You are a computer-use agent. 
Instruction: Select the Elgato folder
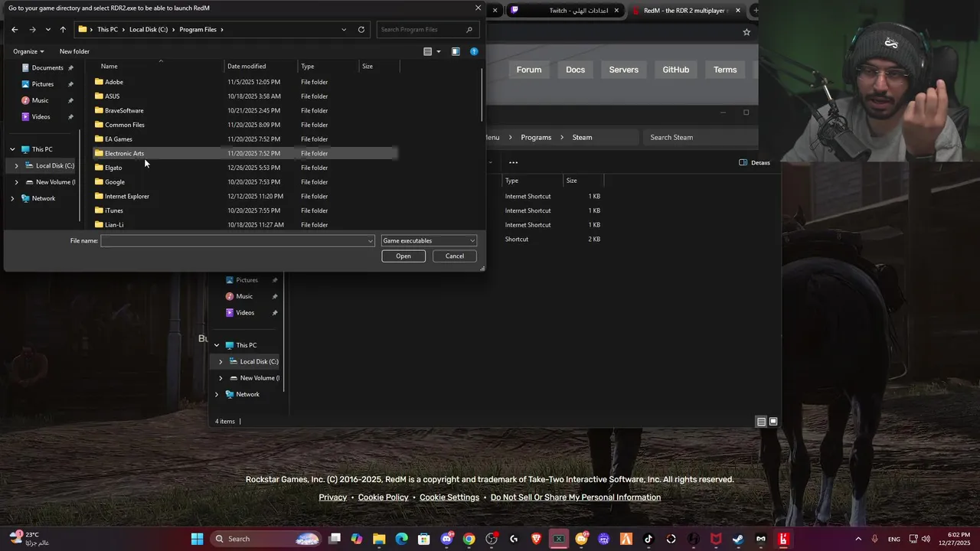point(113,168)
